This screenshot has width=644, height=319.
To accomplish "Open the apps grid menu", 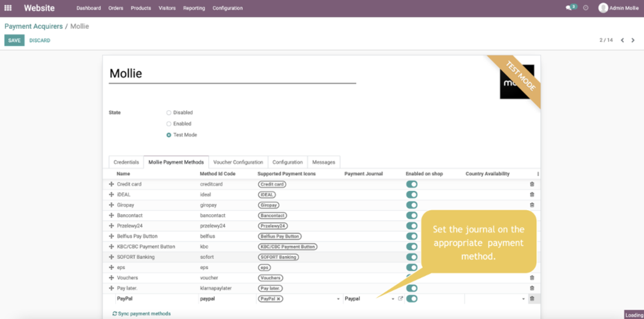I will tap(8, 8).
